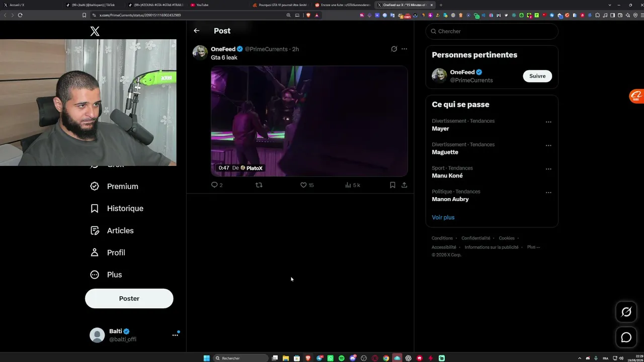Share the OneFeed post
Screen dimensions: 644x362
pyautogui.click(x=404, y=185)
